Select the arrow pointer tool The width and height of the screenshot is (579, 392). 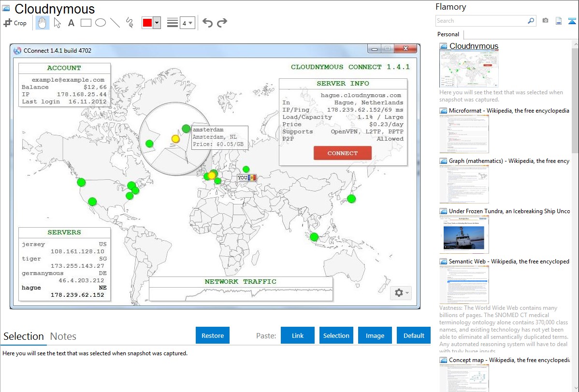coord(57,23)
